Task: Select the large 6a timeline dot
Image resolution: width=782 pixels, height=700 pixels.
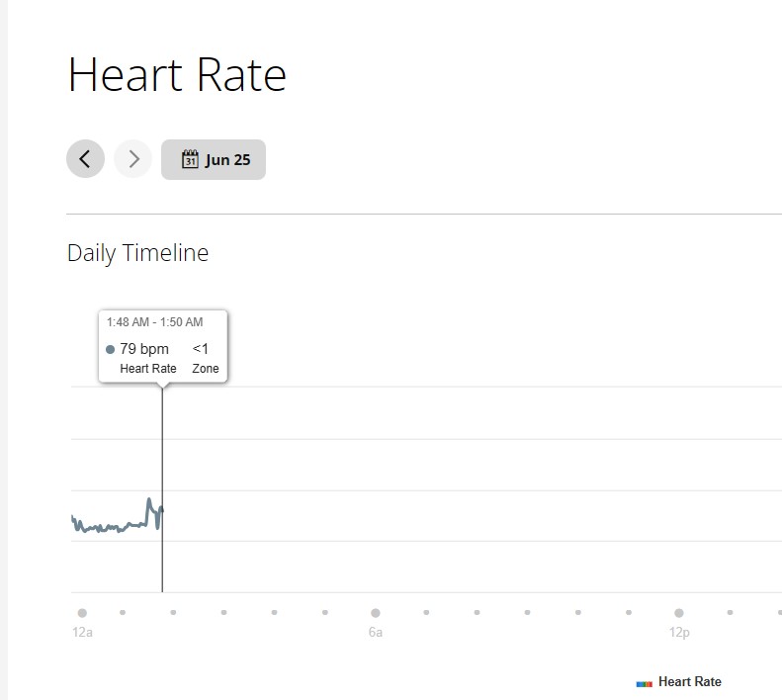Action: point(376,613)
